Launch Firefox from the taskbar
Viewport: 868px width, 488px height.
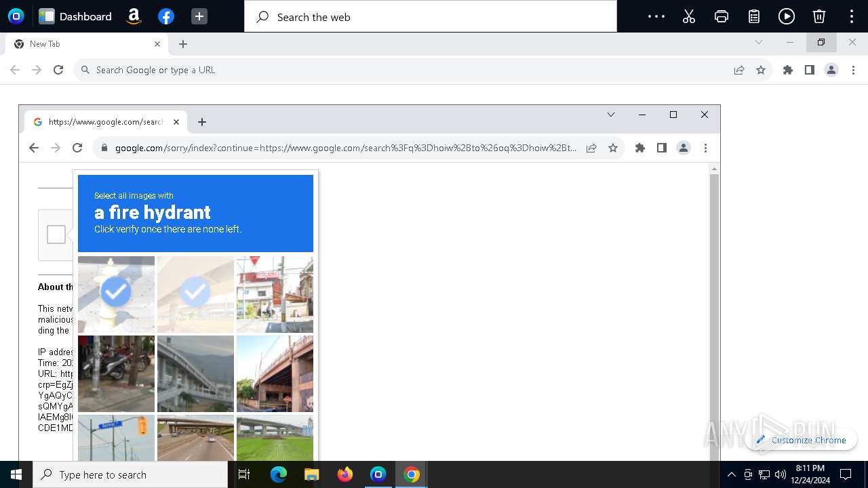coord(344,474)
